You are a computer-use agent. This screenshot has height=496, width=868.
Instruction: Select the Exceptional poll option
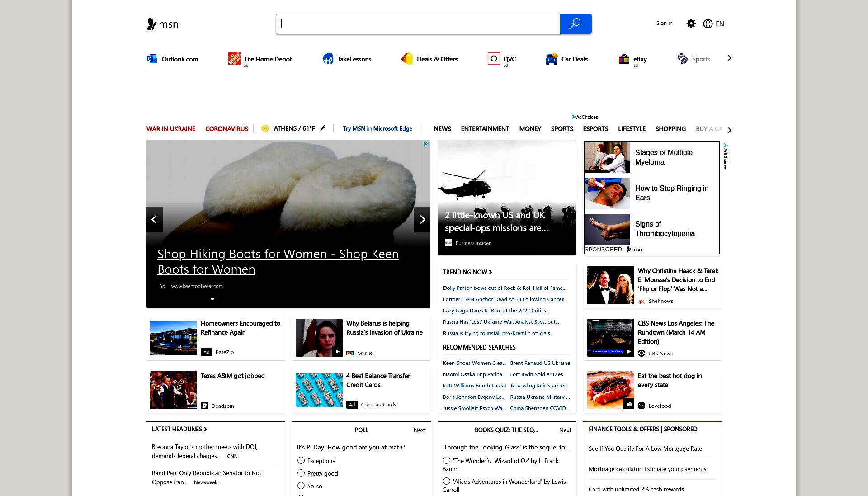(301, 460)
